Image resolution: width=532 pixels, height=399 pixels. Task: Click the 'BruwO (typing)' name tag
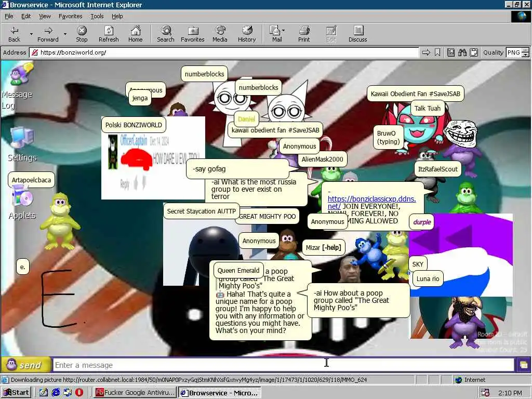(x=389, y=137)
